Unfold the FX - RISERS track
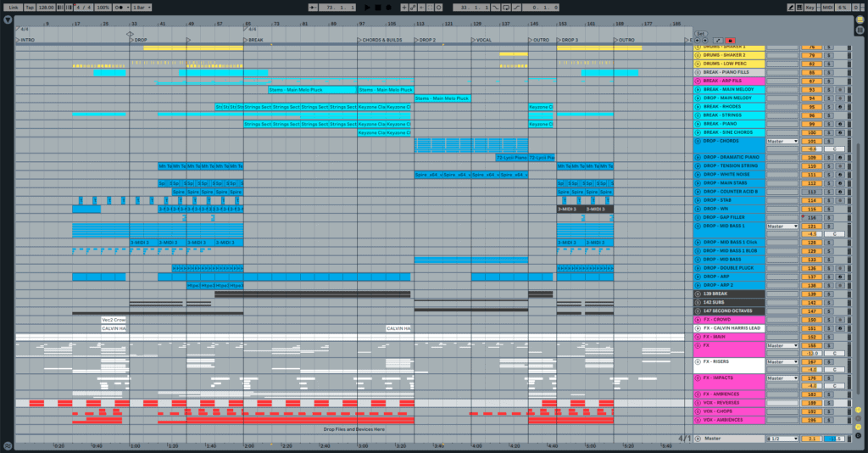868x453 pixels. 698,361
